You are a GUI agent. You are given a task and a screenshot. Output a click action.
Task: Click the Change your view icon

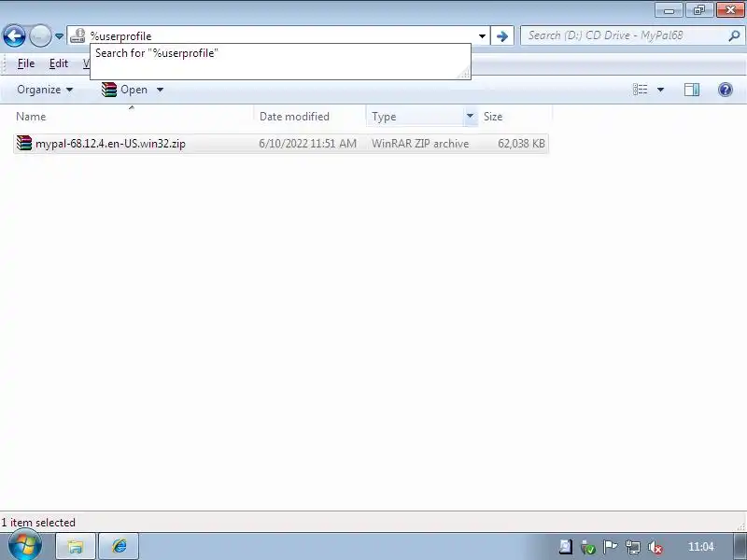pos(640,90)
